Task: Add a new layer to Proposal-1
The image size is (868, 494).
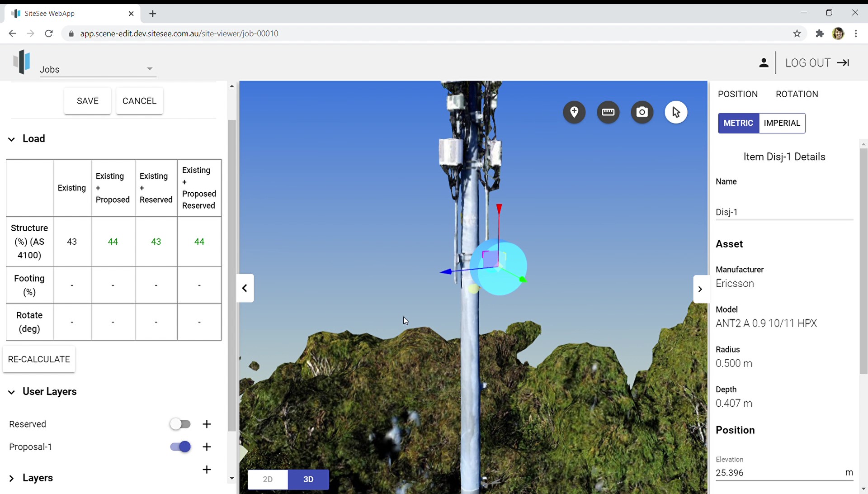Action: coord(207,446)
